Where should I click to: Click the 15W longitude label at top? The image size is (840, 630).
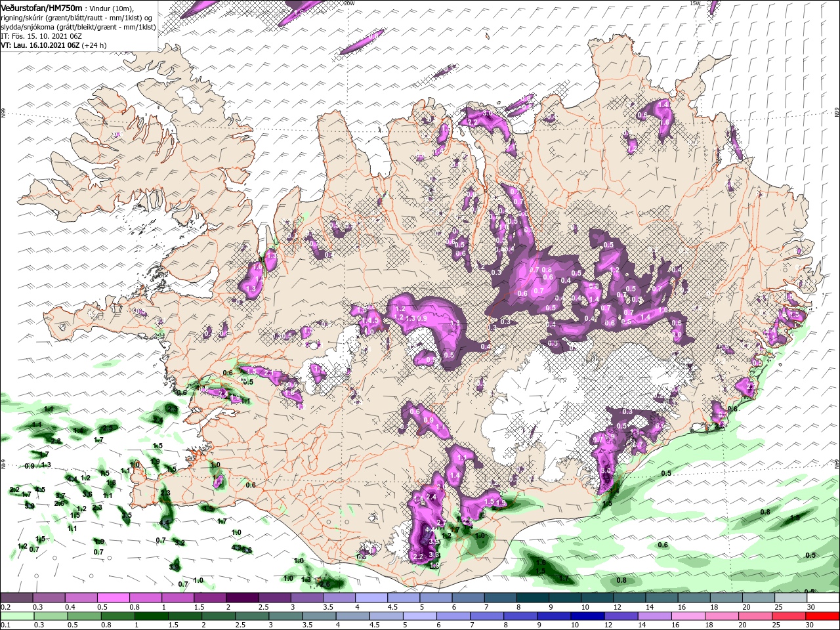(695, 3)
